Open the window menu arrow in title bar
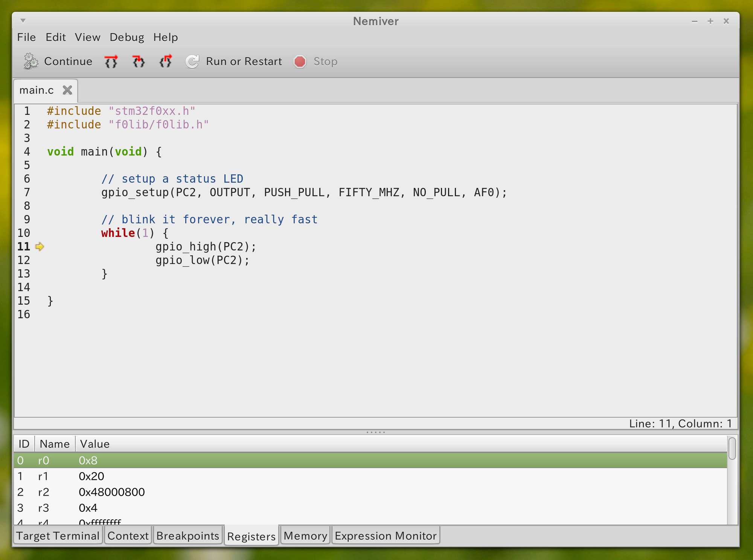The image size is (753, 560). pos(23,21)
